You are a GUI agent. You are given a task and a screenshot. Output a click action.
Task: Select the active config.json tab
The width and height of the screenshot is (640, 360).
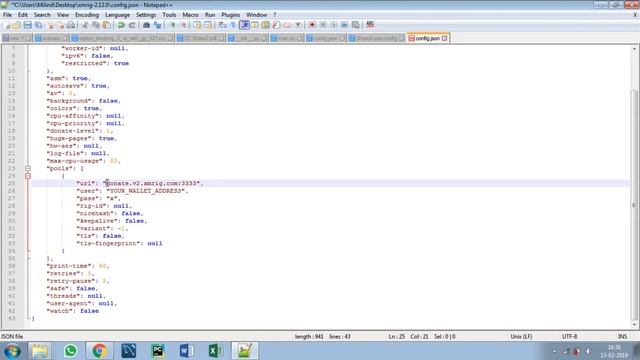427,38
